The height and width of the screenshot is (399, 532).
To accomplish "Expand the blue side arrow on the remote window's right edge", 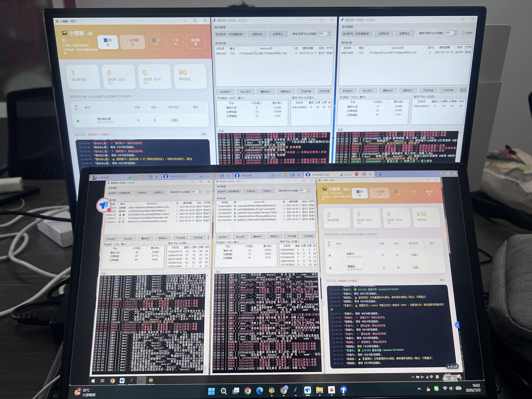I will tap(457, 325).
